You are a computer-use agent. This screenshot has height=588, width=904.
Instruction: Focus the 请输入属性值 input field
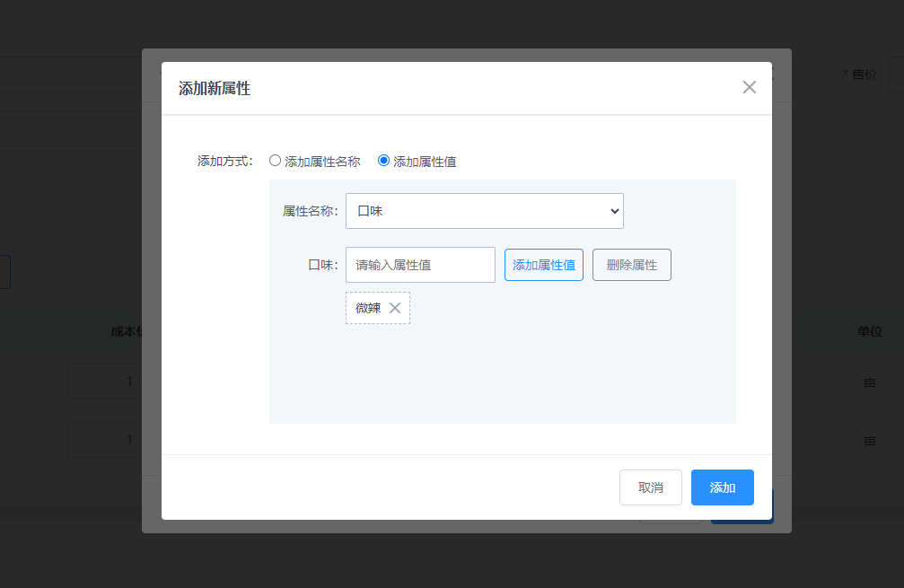(420, 265)
